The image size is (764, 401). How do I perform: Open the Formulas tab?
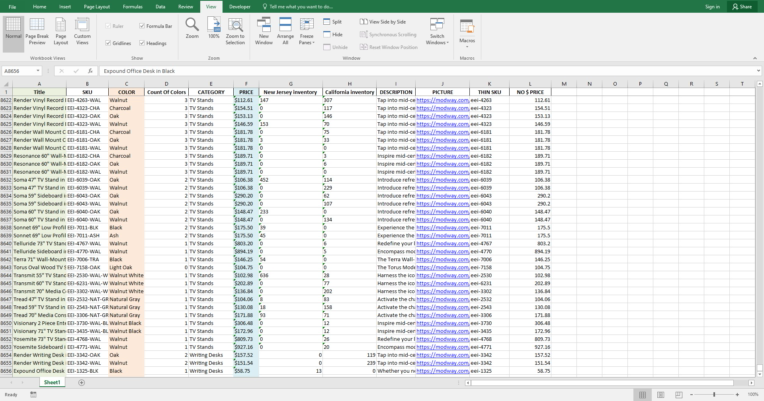133,7
